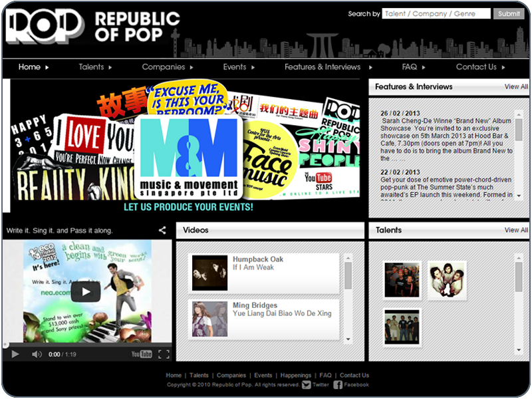Image resolution: width=532 pixels, height=399 pixels.
Task: Expand the Home menu arrow
Action: click(x=47, y=68)
